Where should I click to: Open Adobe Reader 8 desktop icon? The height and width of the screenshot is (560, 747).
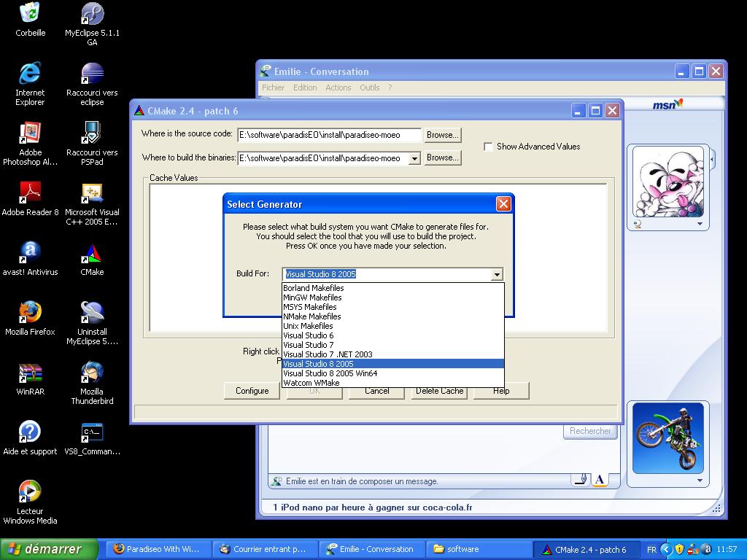(x=30, y=194)
